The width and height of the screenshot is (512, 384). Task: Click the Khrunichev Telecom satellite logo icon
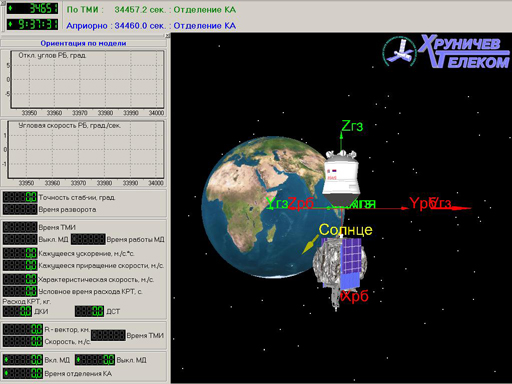click(x=399, y=51)
